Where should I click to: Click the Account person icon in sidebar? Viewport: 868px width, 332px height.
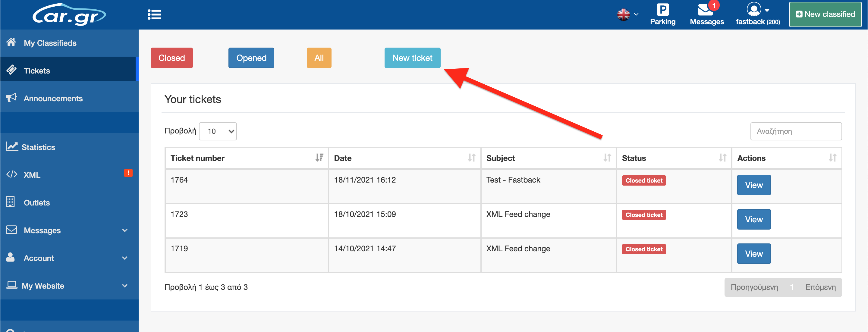tap(11, 257)
